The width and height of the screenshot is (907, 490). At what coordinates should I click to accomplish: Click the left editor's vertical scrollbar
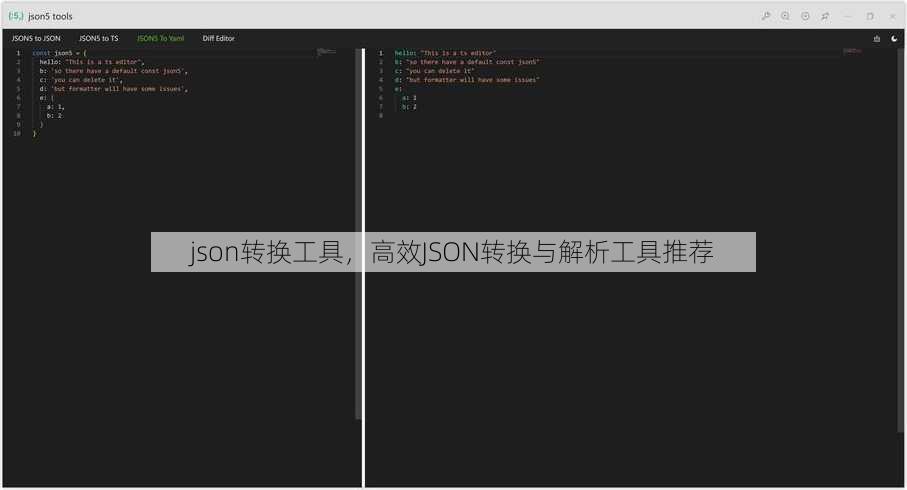(358, 234)
